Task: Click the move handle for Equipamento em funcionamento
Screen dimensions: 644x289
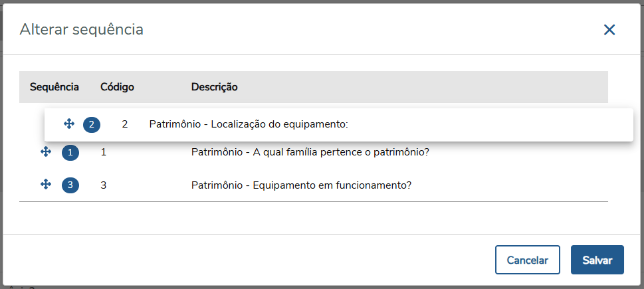Action: coord(46,184)
